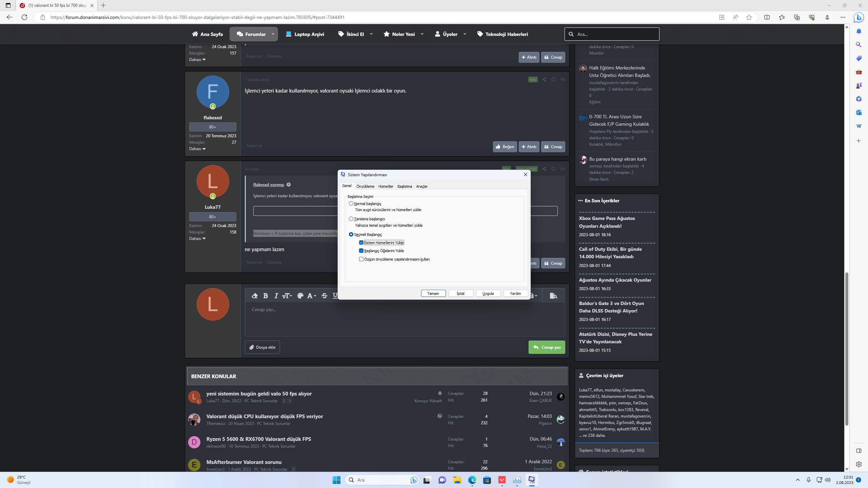868x488 pixels.
Task: Open File Explorer from taskbar
Action: (x=457, y=480)
